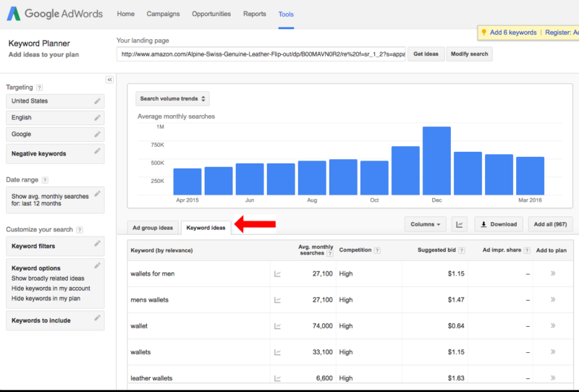Switch to Ad group ideas tab

pyautogui.click(x=153, y=228)
